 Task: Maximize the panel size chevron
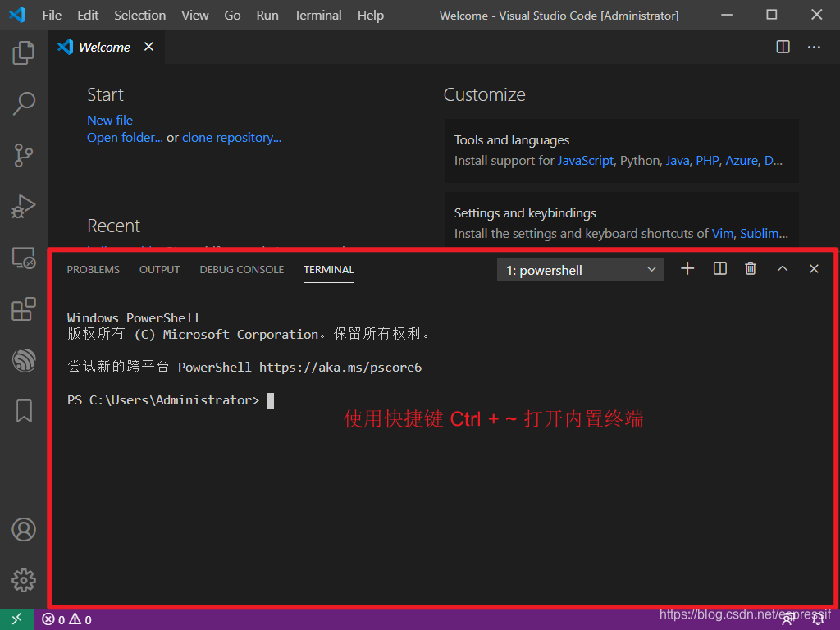pos(782,268)
